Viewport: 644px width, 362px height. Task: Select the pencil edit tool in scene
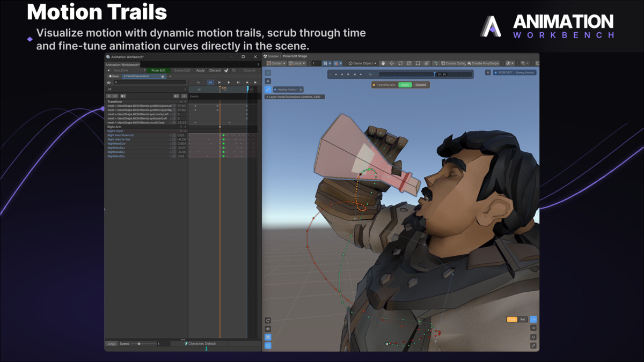268,90
